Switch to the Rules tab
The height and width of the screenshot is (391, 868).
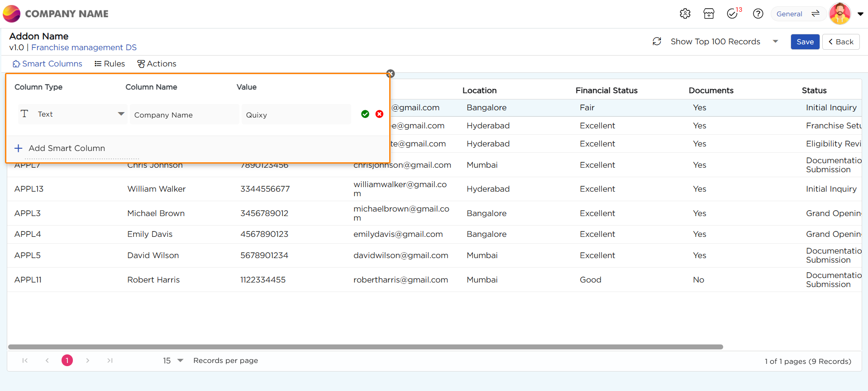[110, 64]
